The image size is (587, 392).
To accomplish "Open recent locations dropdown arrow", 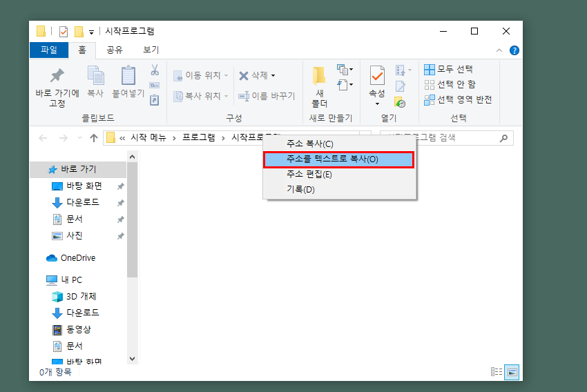I will tap(79, 138).
